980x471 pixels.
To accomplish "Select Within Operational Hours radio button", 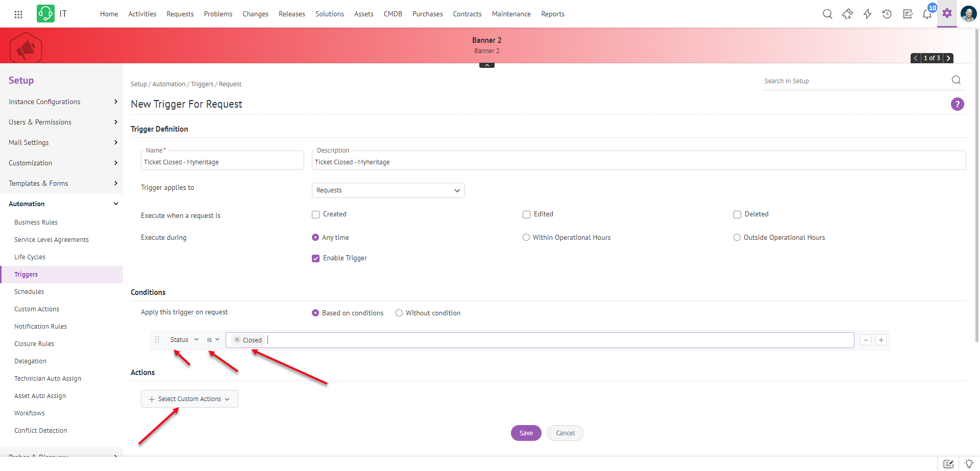I will click(x=526, y=238).
